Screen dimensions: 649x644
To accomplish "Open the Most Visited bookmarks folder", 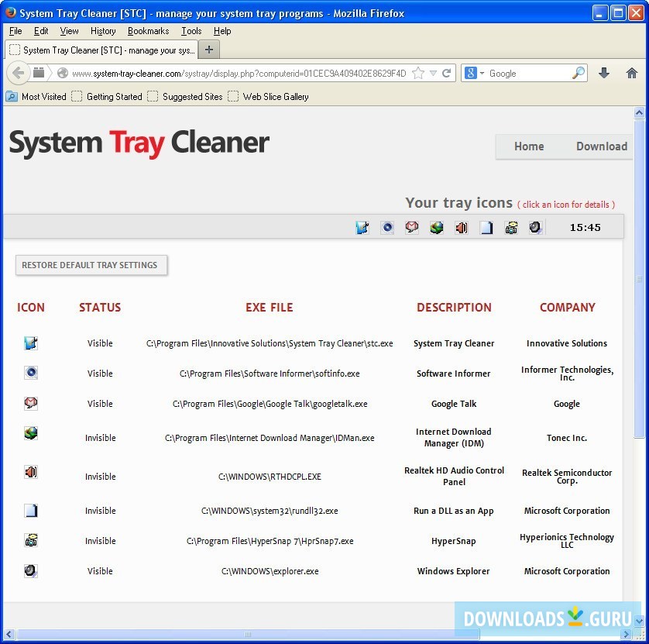I will coord(36,97).
